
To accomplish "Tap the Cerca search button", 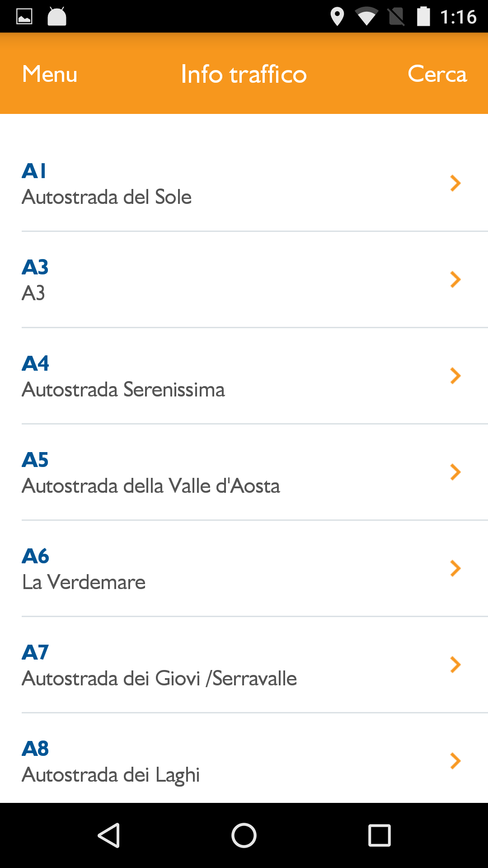I will [x=437, y=74].
